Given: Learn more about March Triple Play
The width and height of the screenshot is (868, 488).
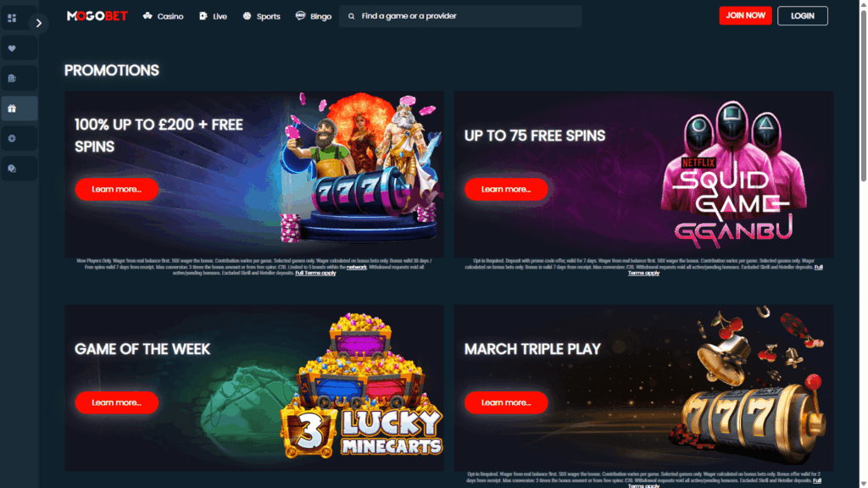Looking at the screenshot, I should coord(506,402).
